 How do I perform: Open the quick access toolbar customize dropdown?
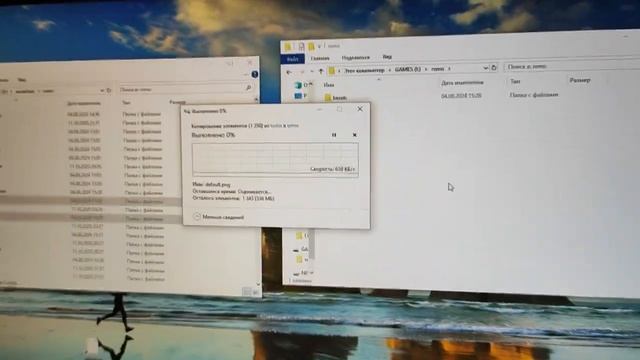point(320,46)
